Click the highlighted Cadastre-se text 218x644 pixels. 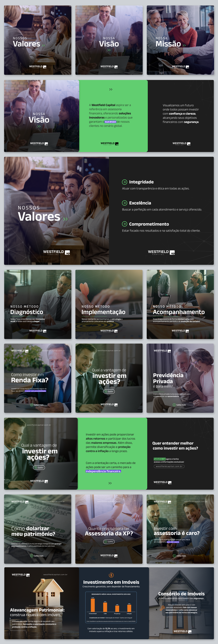click(x=160, y=459)
